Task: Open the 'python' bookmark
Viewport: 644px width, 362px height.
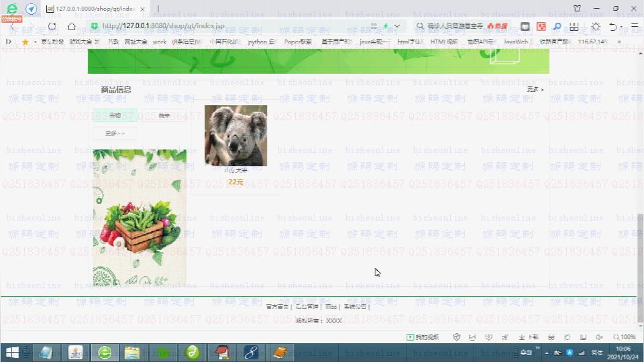Action: tap(261, 42)
